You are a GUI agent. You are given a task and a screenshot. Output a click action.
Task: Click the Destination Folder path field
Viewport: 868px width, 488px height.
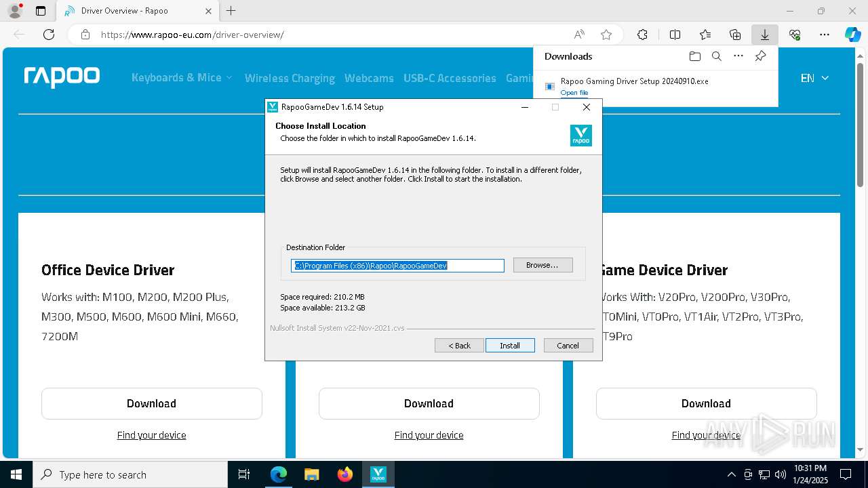pos(397,266)
